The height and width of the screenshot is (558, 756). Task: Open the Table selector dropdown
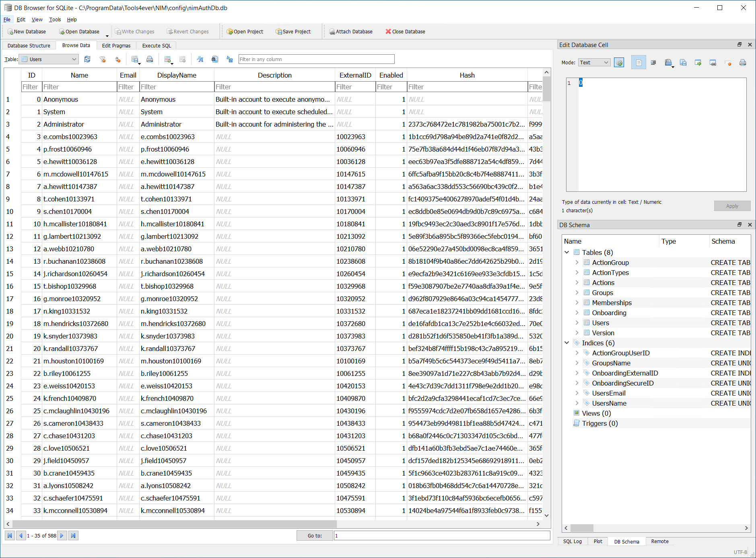[49, 59]
